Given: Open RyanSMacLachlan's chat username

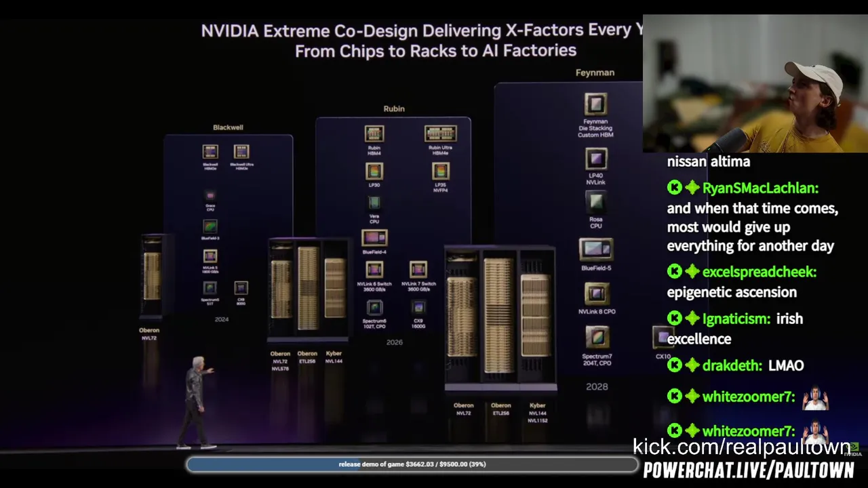Looking at the screenshot, I should pyautogui.click(x=760, y=188).
